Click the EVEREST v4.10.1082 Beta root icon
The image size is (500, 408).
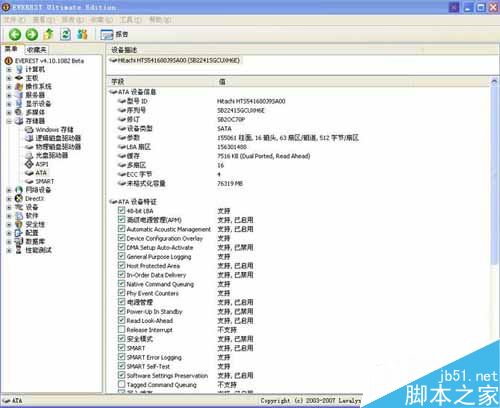(x=8, y=61)
